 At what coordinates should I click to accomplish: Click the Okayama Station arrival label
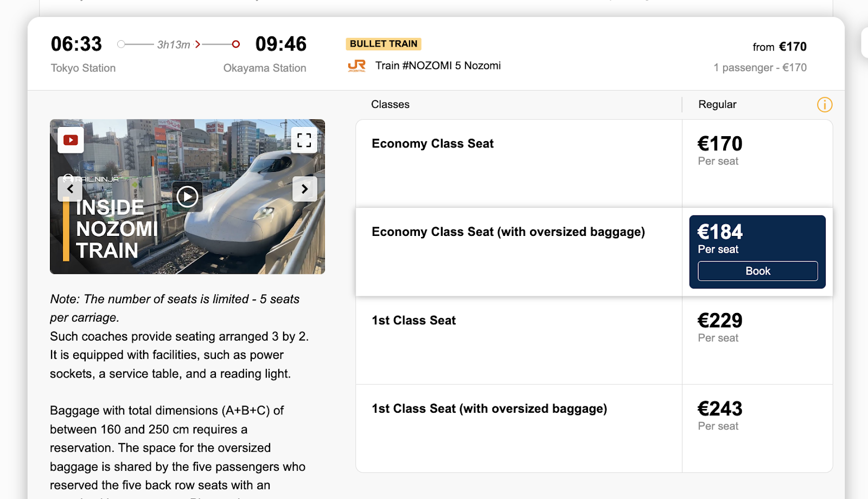tap(265, 68)
